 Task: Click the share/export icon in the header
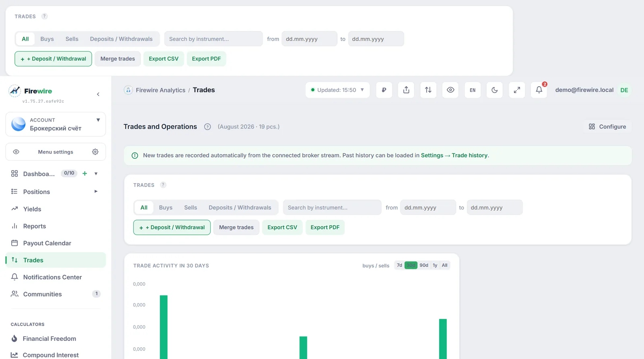[x=406, y=90]
